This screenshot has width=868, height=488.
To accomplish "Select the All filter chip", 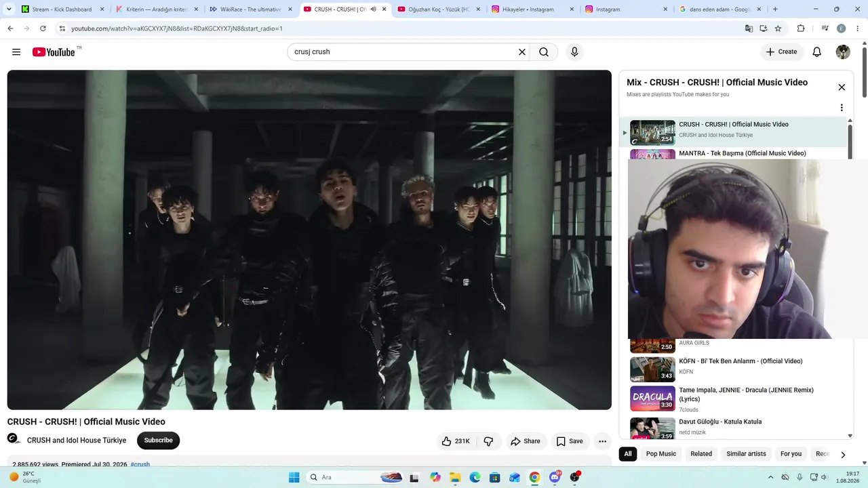I will [628, 454].
